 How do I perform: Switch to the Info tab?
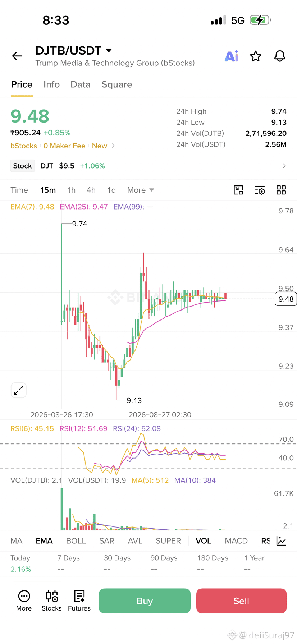click(x=51, y=84)
